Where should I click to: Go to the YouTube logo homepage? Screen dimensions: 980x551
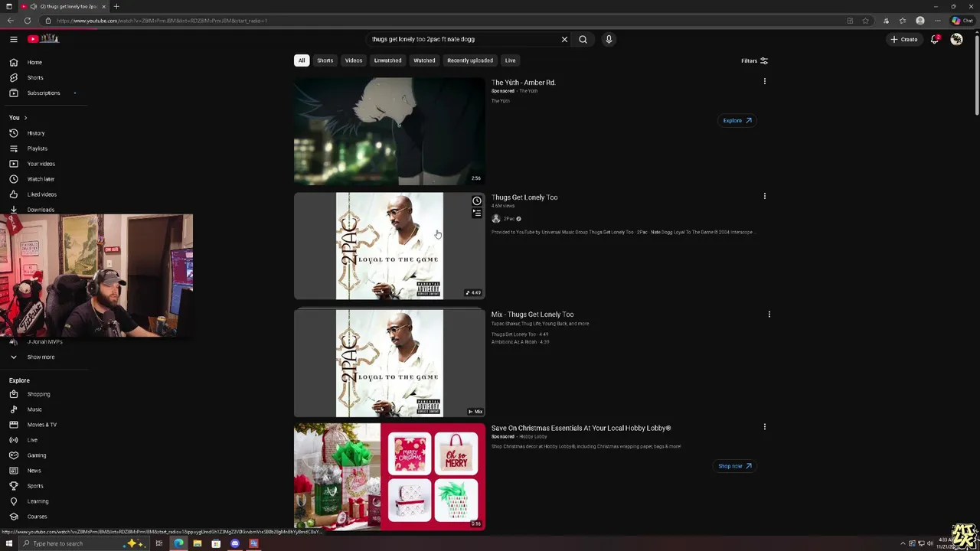(44, 39)
